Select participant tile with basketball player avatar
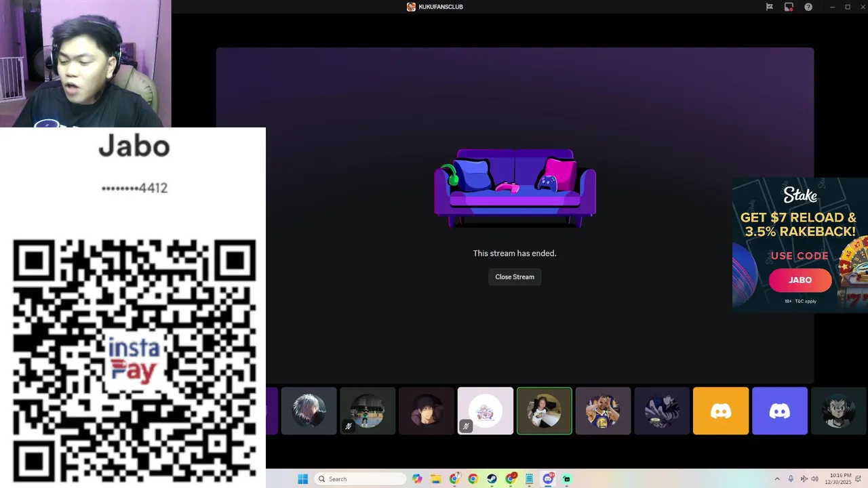Screen dimensions: 868x488 [x=603, y=411]
